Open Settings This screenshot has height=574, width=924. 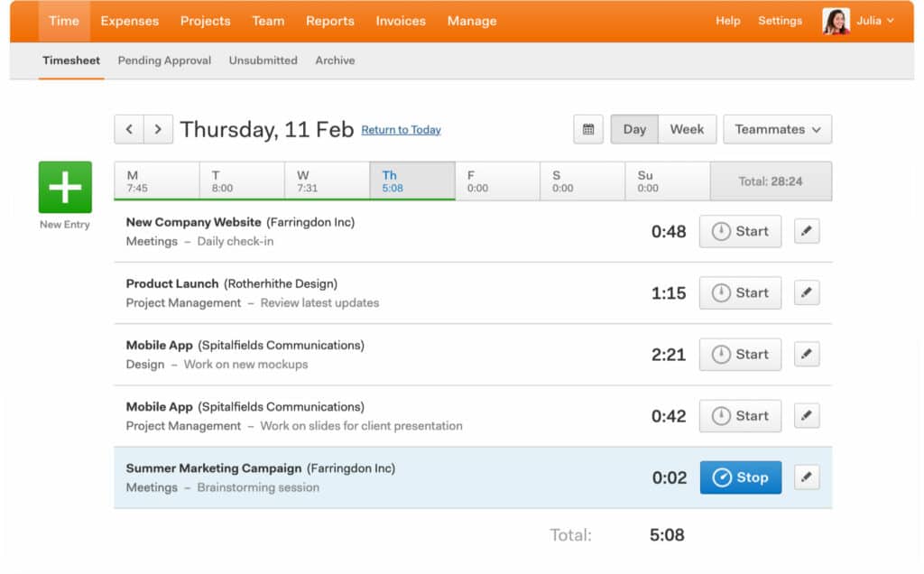pyautogui.click(x=780, y=21)
